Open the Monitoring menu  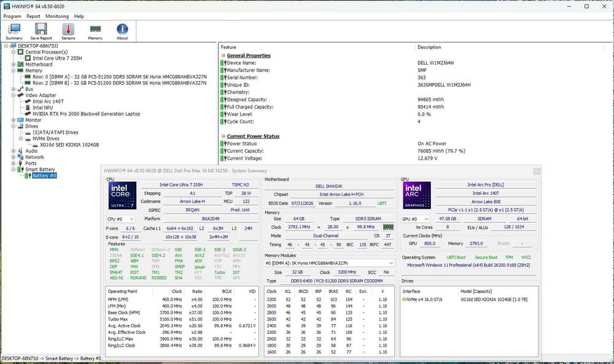(x=57, y=17)
